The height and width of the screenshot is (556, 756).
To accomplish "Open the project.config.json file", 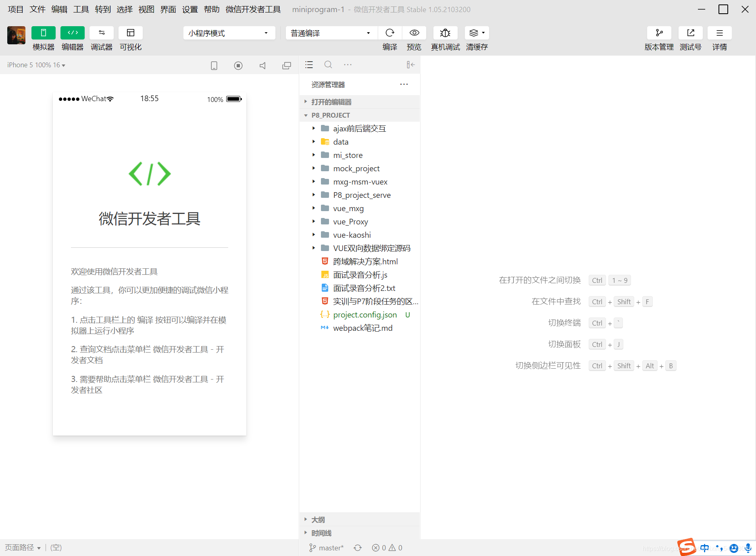I will pos(360,315).
